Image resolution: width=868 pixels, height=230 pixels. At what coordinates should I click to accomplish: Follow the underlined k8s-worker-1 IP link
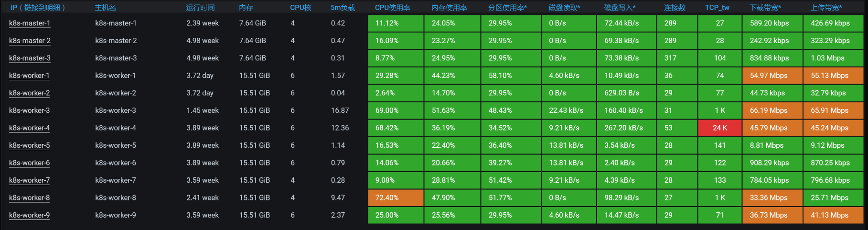coord(30,76)
